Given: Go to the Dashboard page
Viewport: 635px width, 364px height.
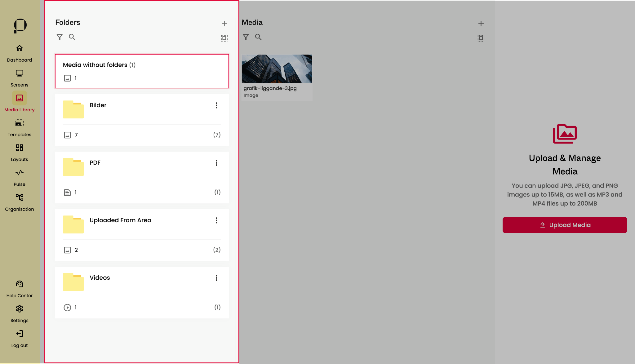Looking at the screenshot, I should (20, 53).
